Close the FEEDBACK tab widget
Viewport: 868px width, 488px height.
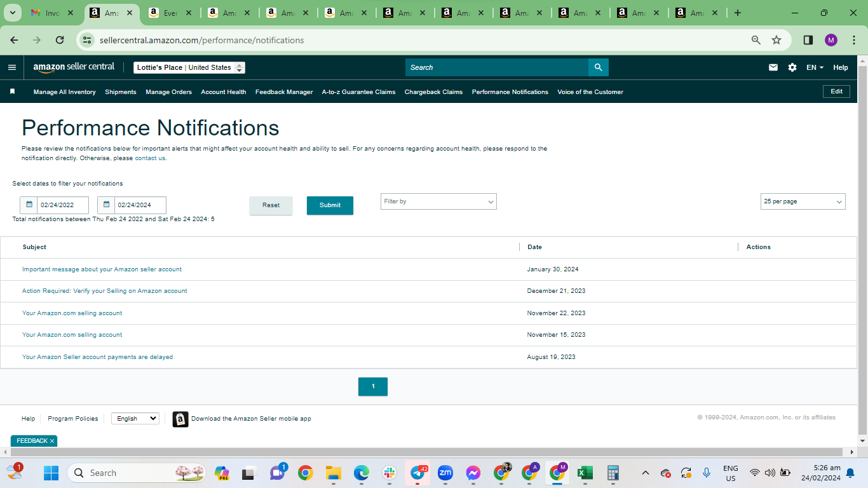pos(52,441)
